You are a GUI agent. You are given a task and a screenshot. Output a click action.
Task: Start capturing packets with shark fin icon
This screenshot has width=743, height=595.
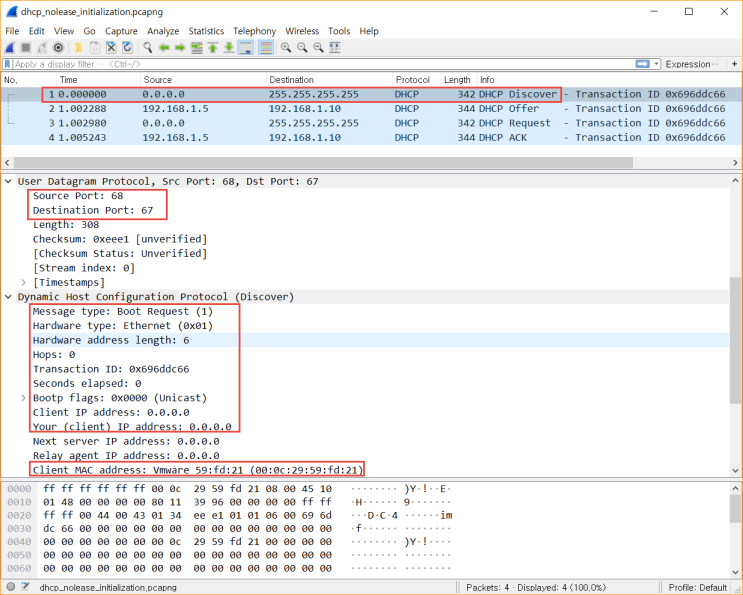coord(10,47)
